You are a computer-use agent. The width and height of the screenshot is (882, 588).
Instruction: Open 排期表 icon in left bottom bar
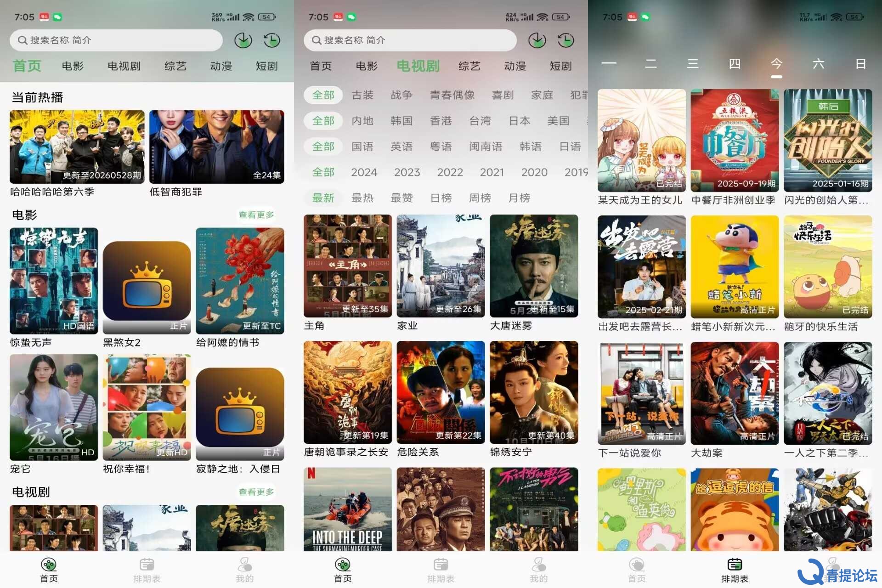click(x=147, y=565)
